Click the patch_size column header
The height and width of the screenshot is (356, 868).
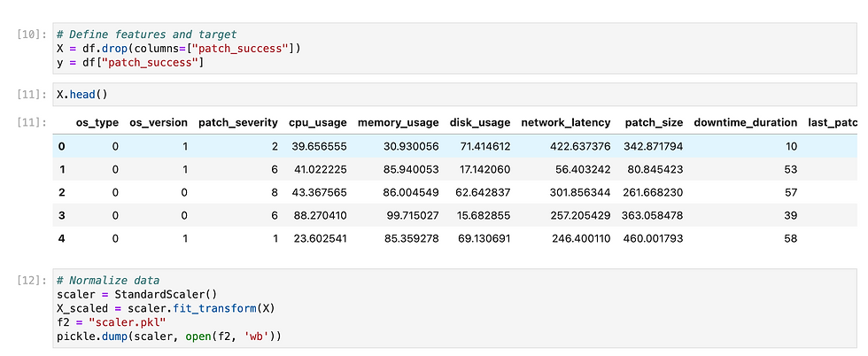pyautogui.click(x=654, y=123)
